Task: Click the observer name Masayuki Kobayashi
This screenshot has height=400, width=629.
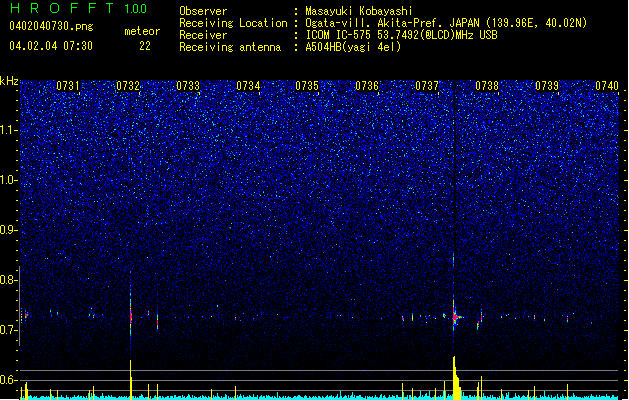Action: coord(359,11)
